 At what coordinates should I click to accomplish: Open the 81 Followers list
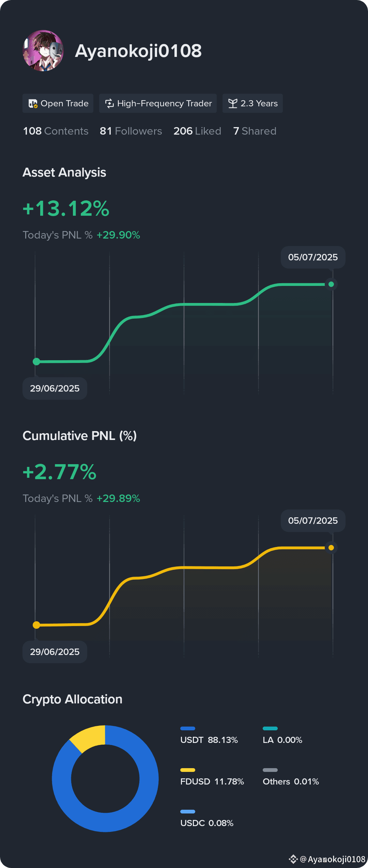coord(131,131)
